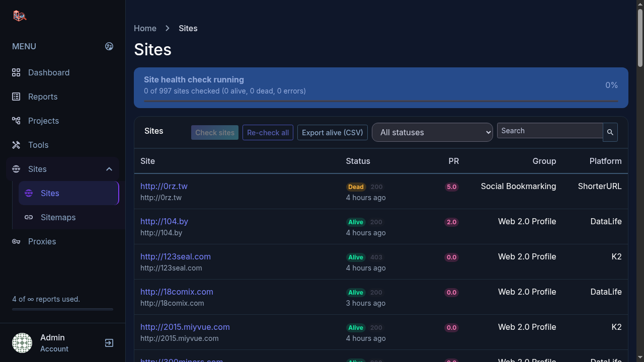The height and width of the screenshot is (362, 644).
Task: Open the http://18comix.com site link
Action: tap(177, 292)
